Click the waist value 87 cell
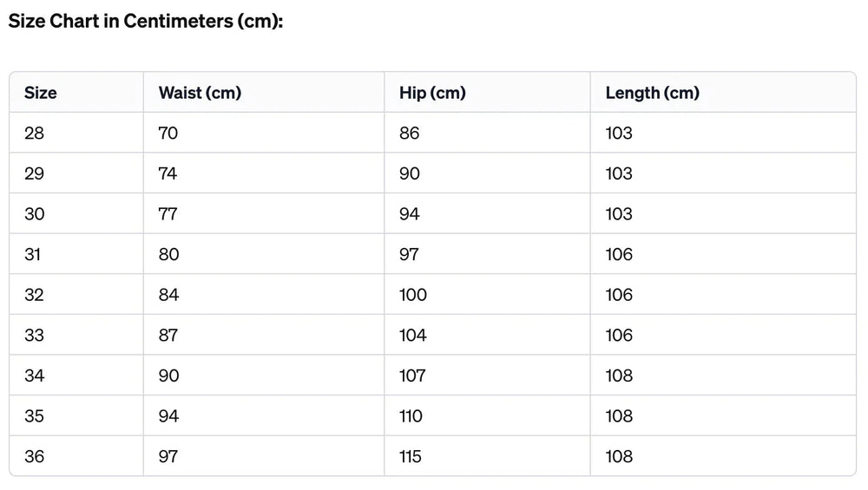 pyautogui.click(x=168, y=336)
